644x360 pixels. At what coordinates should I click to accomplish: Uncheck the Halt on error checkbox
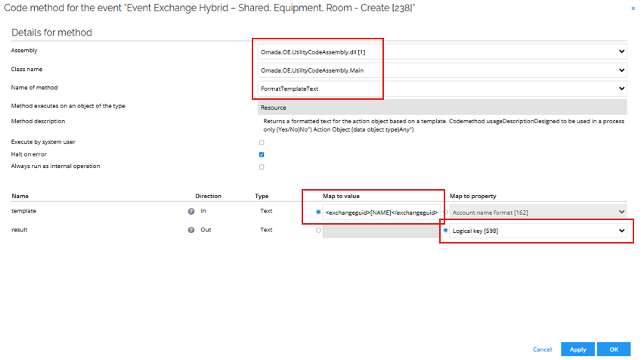(262, 154)
